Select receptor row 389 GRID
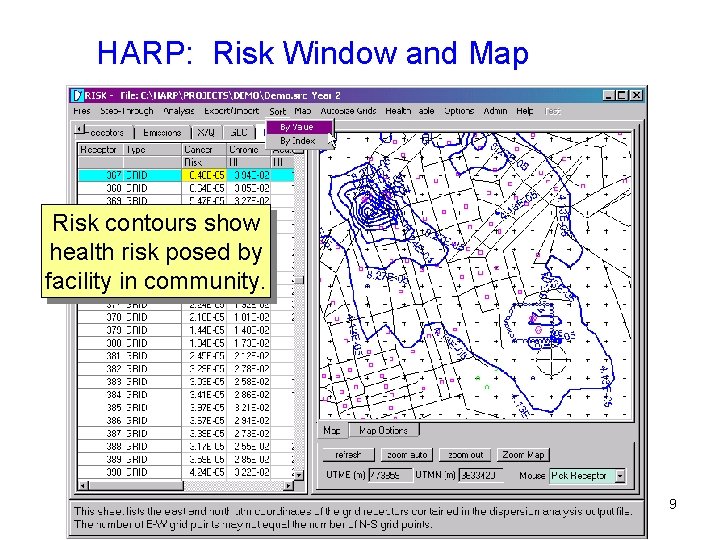 [x=186, y=459]
